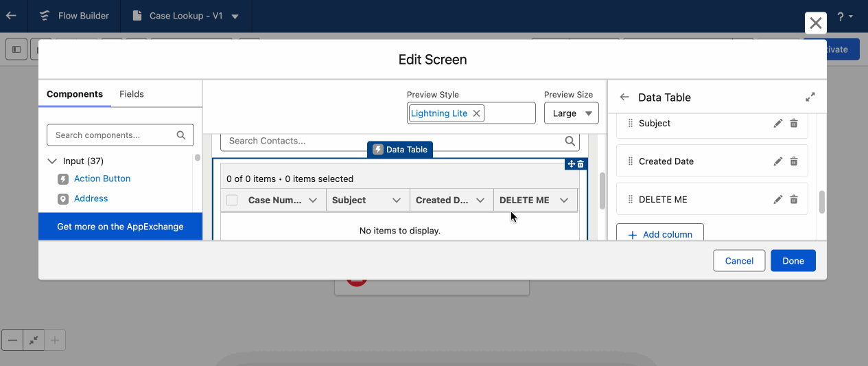Grab the Subject column drag handle
This screenshot has width=868, height=366.
point(631,124)
